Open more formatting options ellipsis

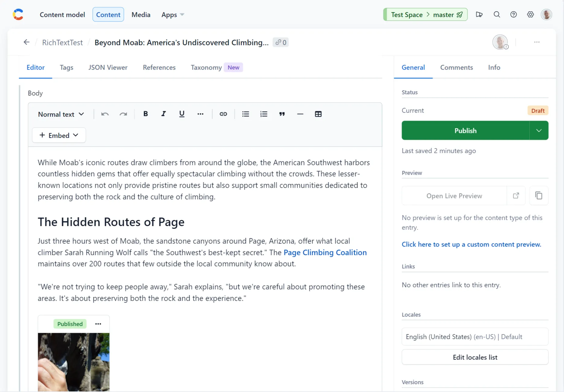200,114
